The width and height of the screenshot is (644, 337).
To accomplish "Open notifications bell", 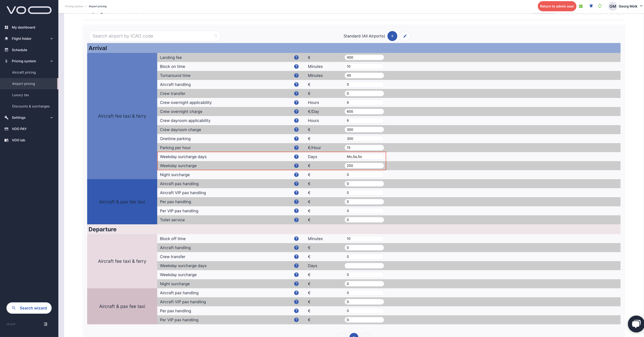I will (591, 6).
